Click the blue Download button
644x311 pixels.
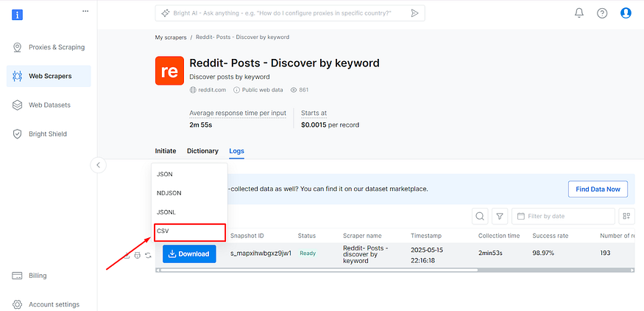(x=189, y=254)
